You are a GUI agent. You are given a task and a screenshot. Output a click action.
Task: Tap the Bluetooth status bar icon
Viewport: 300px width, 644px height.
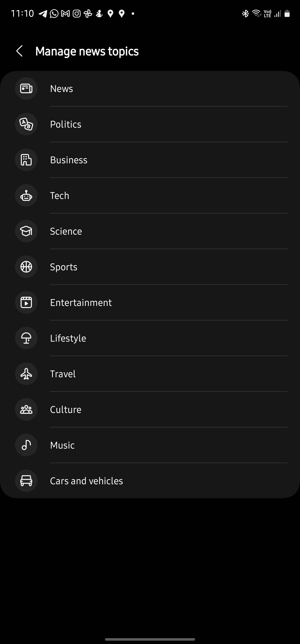point(245,14)
